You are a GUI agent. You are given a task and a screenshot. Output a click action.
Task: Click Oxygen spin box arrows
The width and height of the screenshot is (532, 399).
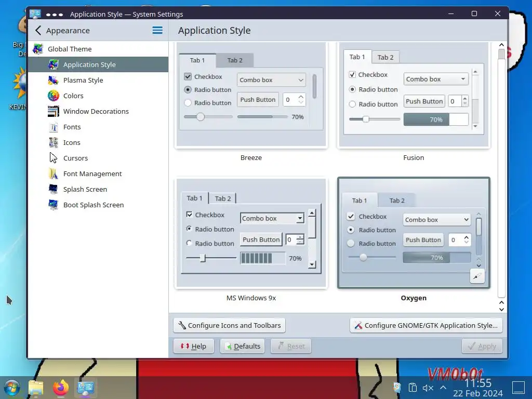(x=467, y=240)
